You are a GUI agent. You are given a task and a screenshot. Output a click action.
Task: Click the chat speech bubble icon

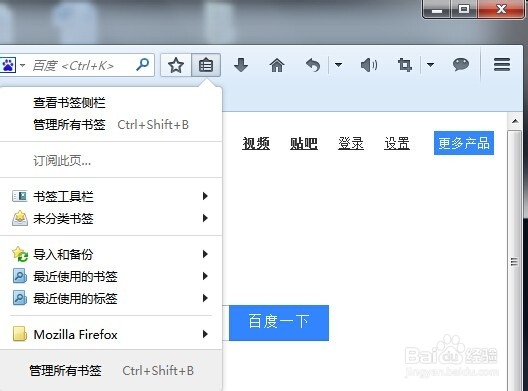[461, 64]
